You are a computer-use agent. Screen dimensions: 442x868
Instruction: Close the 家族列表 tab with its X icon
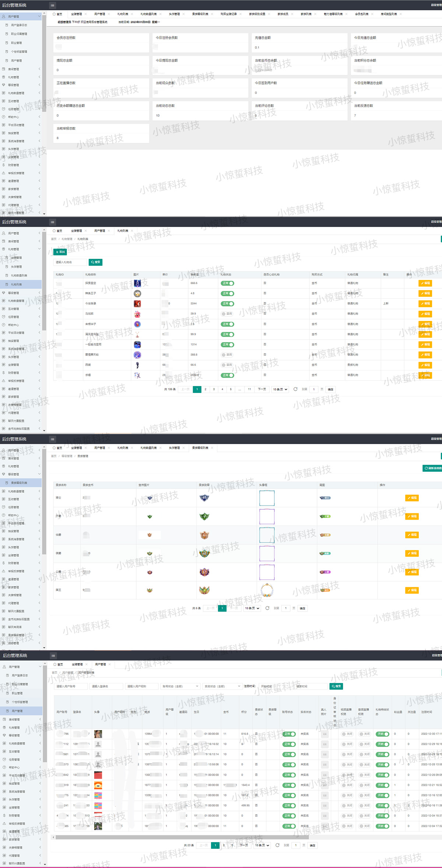[x=315, y=14]
